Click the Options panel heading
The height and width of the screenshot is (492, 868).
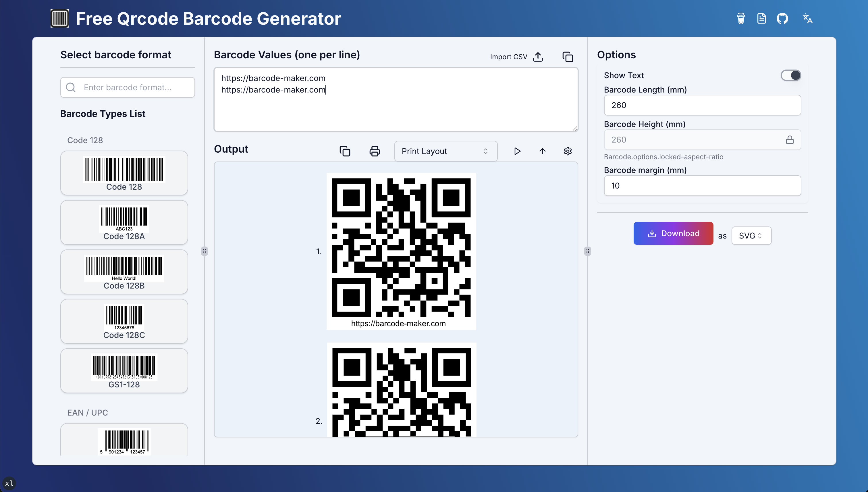(616, 55)
